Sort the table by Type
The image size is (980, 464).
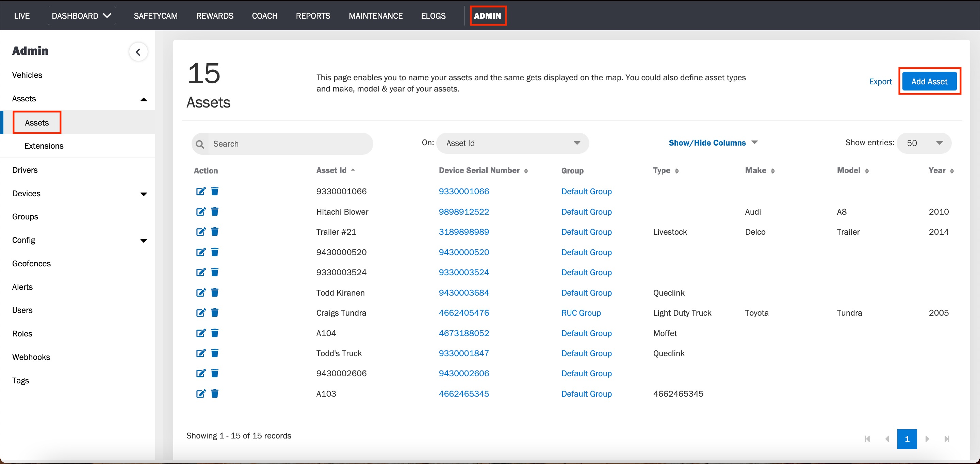[666, 170]
